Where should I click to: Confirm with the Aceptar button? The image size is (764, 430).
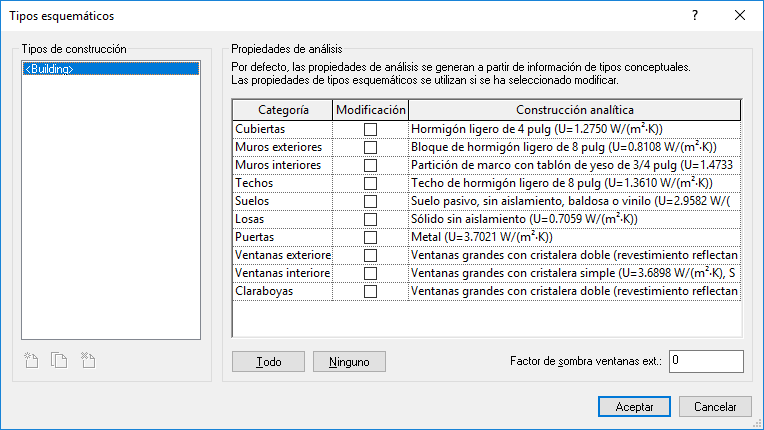pyautogui.click(x=634, y=407)
